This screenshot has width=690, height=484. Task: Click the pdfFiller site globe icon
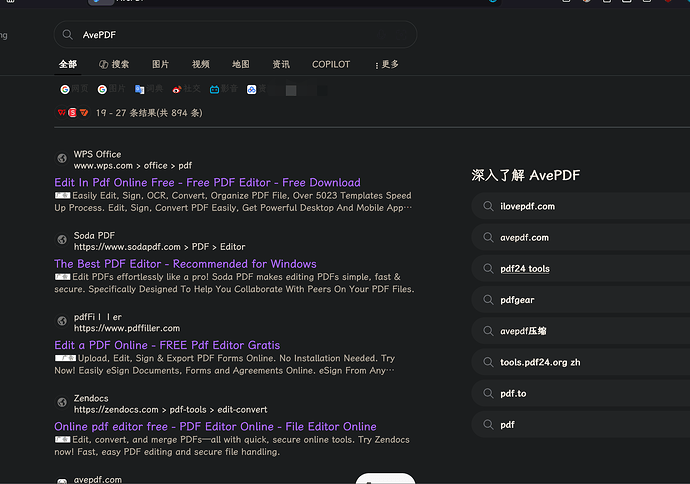point(62,321)
